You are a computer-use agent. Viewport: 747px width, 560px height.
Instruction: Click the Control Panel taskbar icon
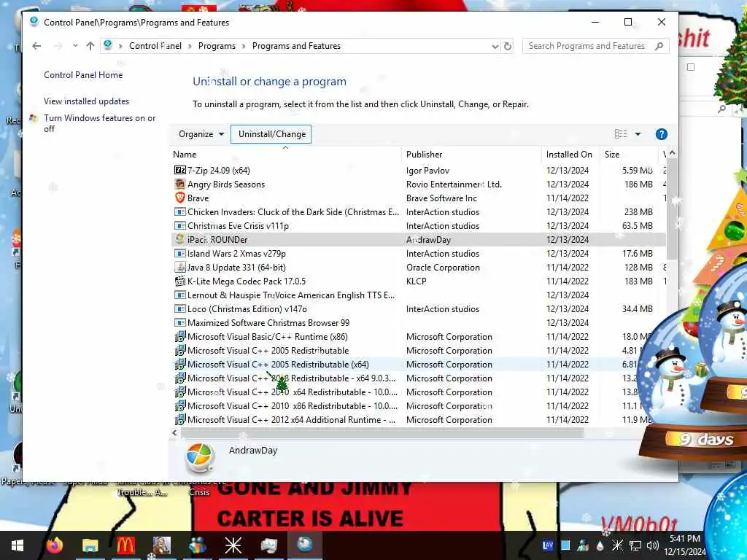pos(304,544)
